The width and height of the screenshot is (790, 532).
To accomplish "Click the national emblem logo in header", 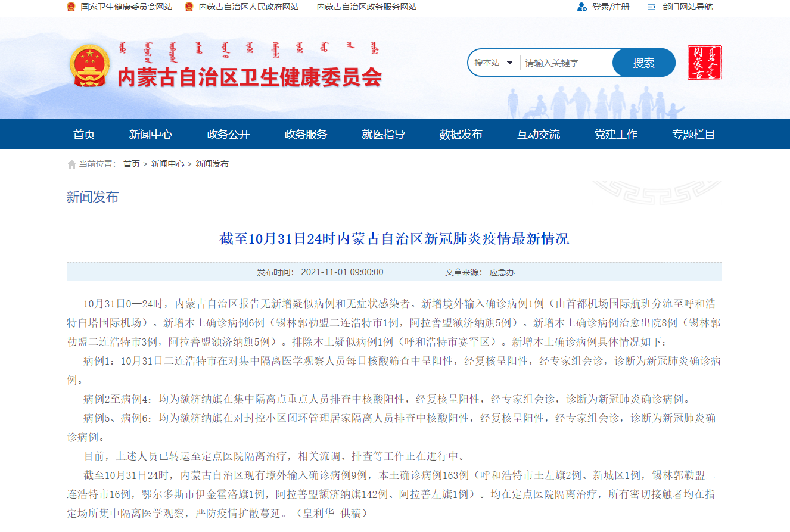I will 90,66.
